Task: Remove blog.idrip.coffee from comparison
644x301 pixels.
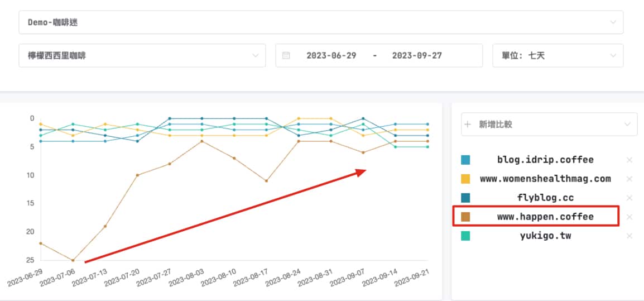Action: [629, 160]
